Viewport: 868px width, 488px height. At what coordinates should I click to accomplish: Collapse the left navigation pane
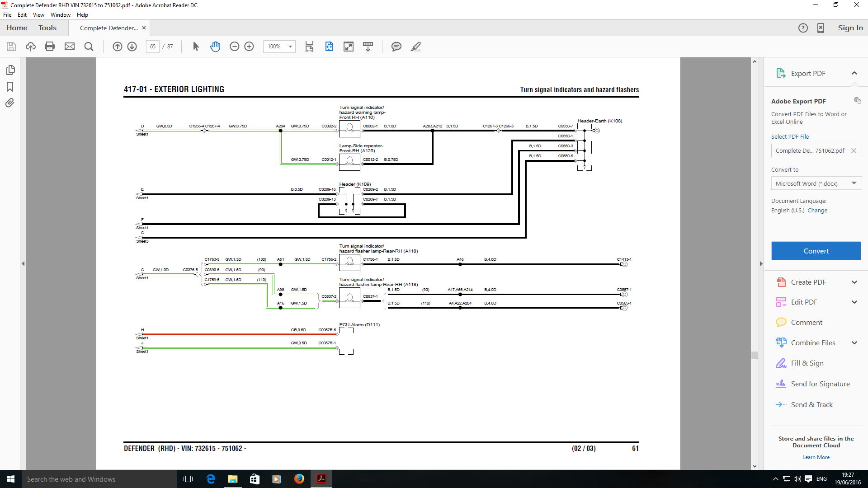(23, 263)
